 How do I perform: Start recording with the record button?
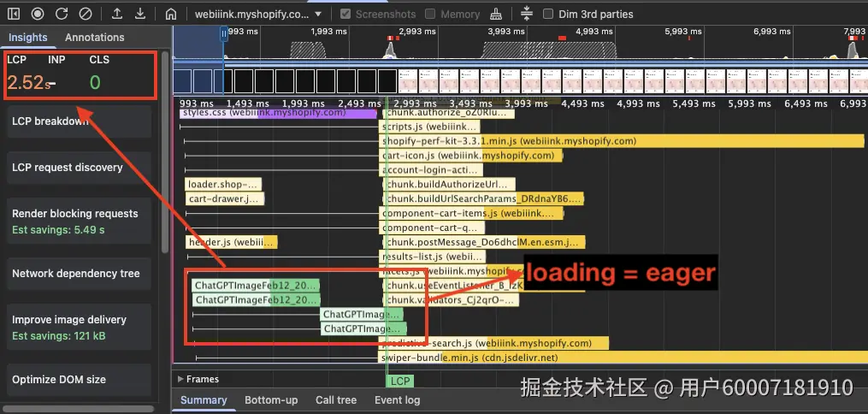(38, 14)
